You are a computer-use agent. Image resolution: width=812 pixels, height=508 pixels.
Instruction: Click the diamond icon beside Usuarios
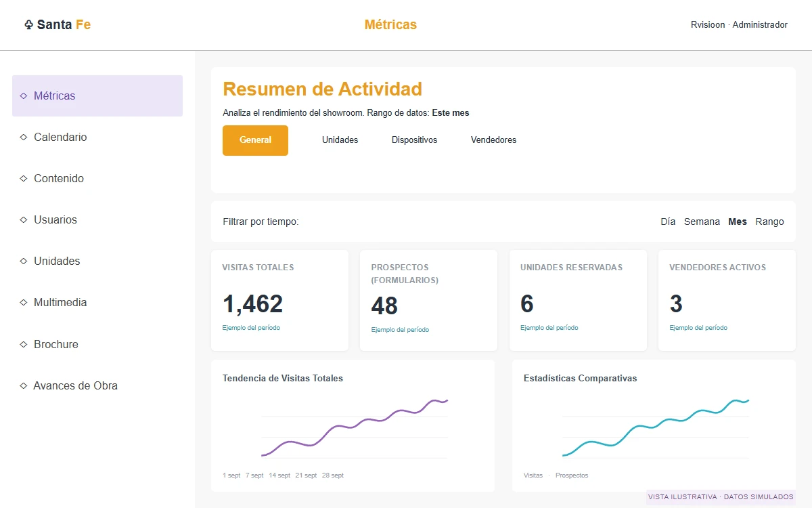(24, 220)
